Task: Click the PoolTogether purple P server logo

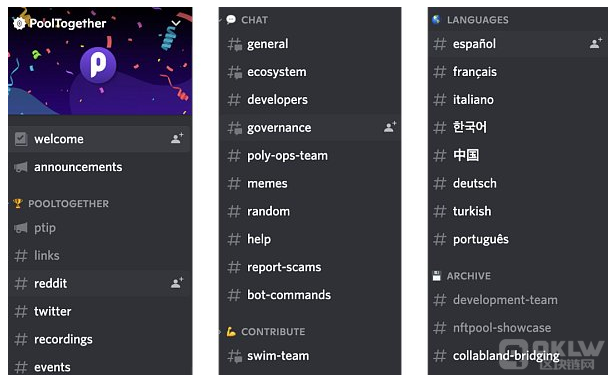Action: tap(98, 65)
